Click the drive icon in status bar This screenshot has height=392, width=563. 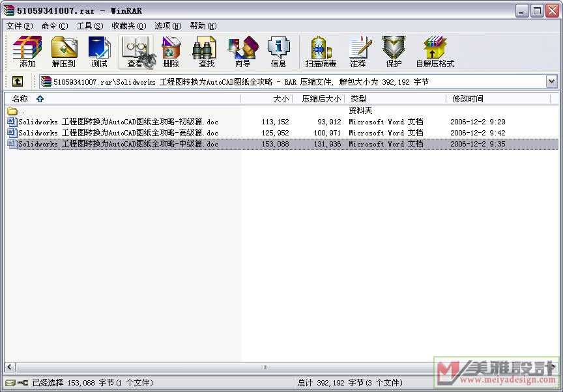coord(11,383)
